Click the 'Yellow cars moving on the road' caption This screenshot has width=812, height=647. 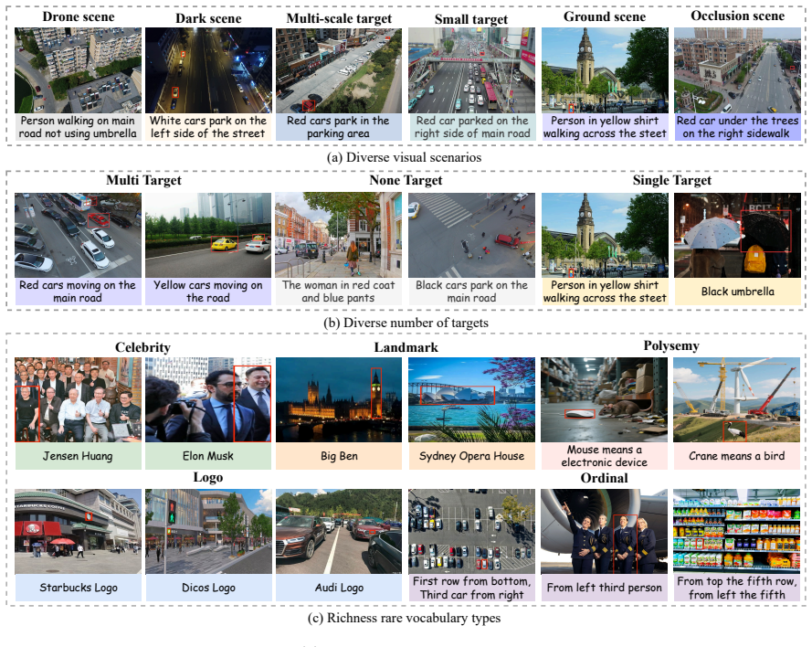208,292
